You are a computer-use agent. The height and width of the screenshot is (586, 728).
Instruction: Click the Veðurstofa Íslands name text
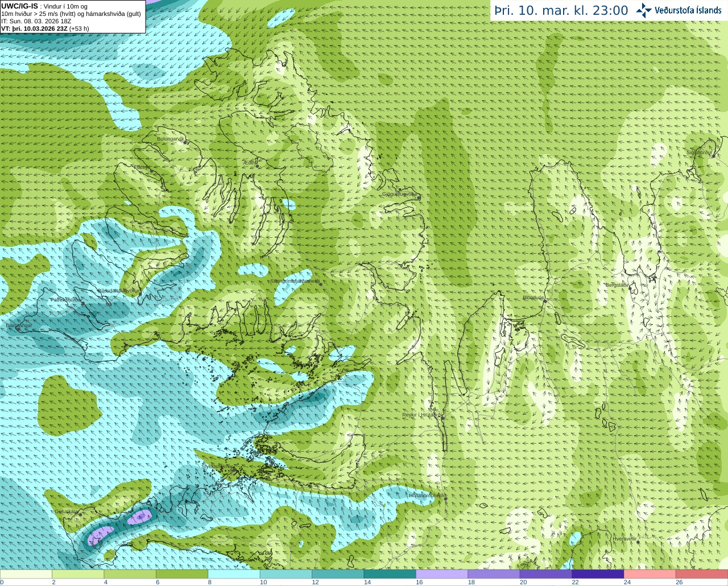(688, 10)
